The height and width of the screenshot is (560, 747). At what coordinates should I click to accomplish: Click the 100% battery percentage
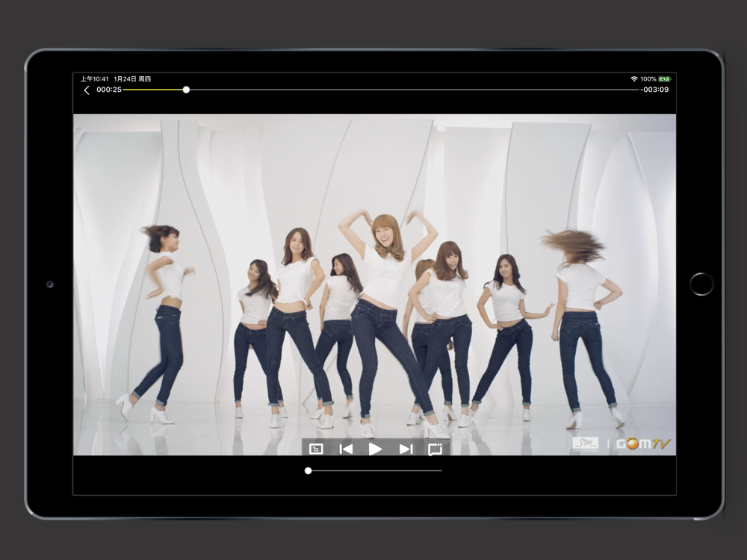pyautogui.click(x=648, y=78)
